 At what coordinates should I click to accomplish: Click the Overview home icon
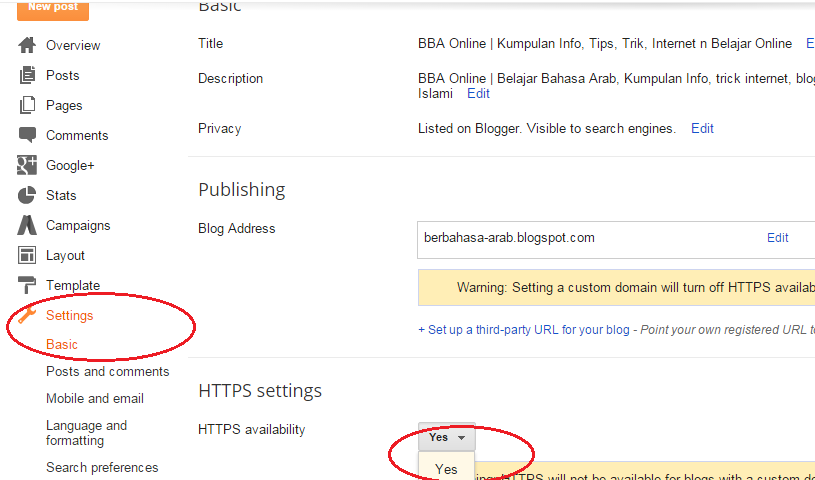point(27,45)
